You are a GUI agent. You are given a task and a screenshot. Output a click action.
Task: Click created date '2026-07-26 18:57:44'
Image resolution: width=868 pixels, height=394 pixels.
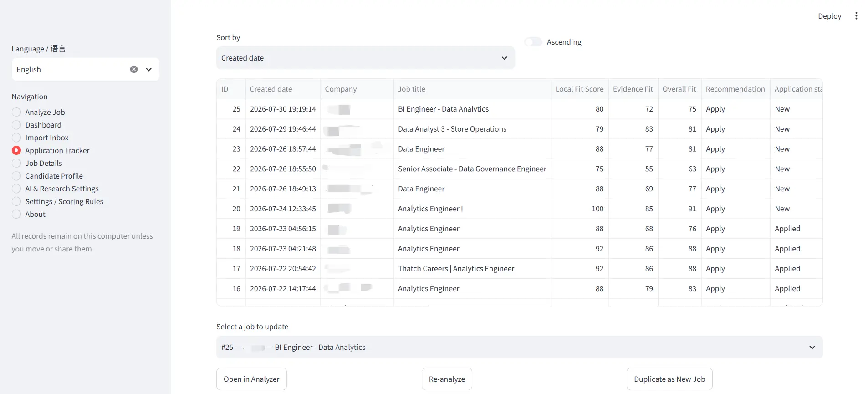(x=283, y=149)
